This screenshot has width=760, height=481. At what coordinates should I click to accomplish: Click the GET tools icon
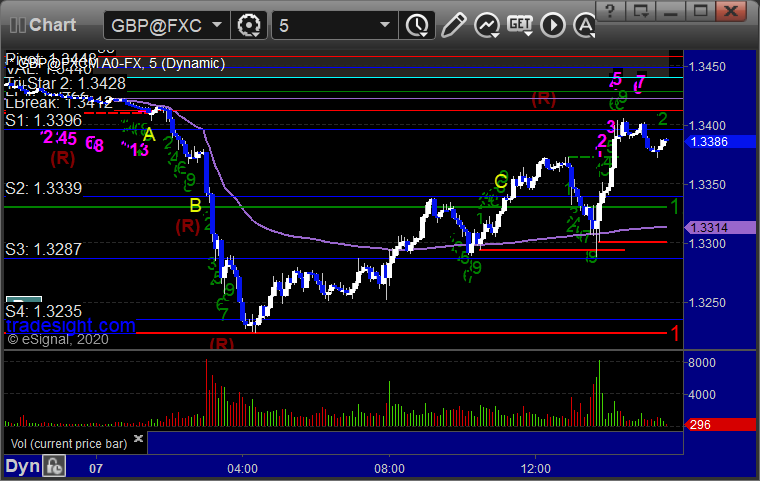point(520,25)
